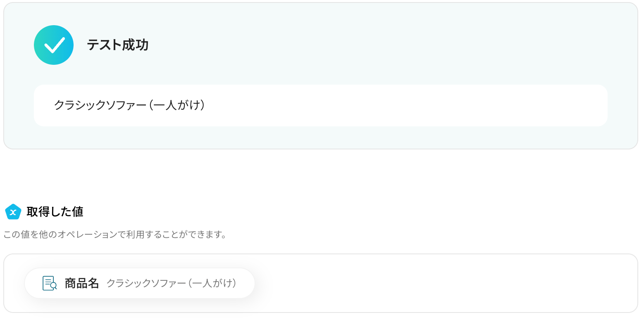644x322 pixels.
Task: Click the white check mark inside the teal circle
Action: 54,45
